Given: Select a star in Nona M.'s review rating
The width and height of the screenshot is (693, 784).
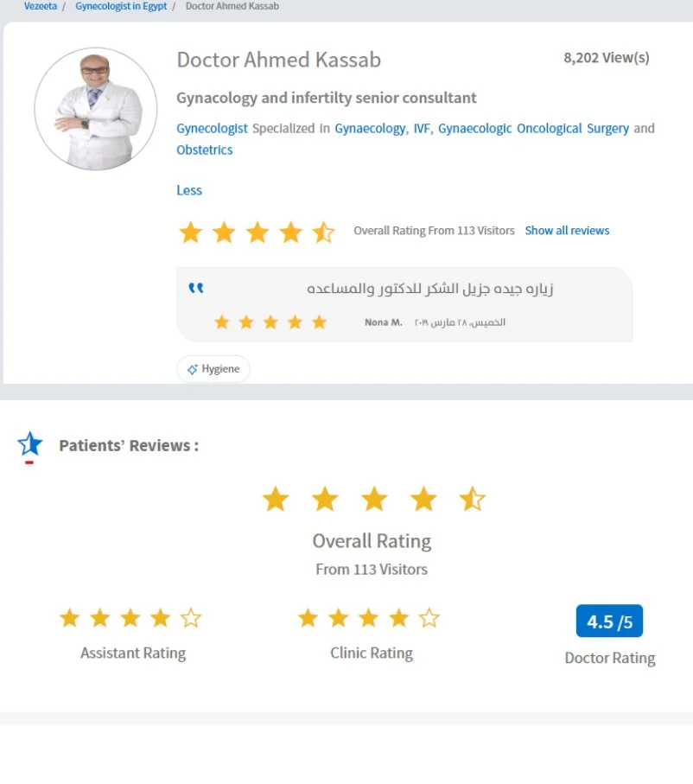Looking at the screenshot, I should [x=270, y=321].
